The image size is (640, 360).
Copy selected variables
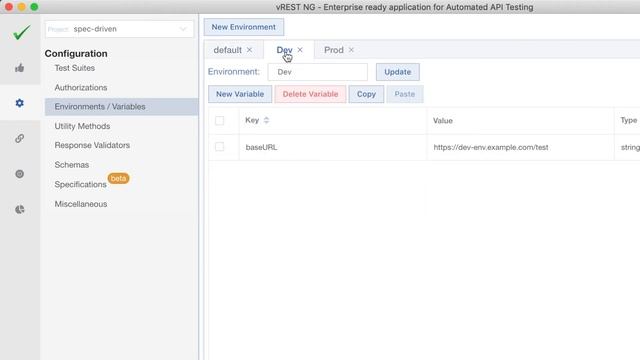[x=366, y=94]
